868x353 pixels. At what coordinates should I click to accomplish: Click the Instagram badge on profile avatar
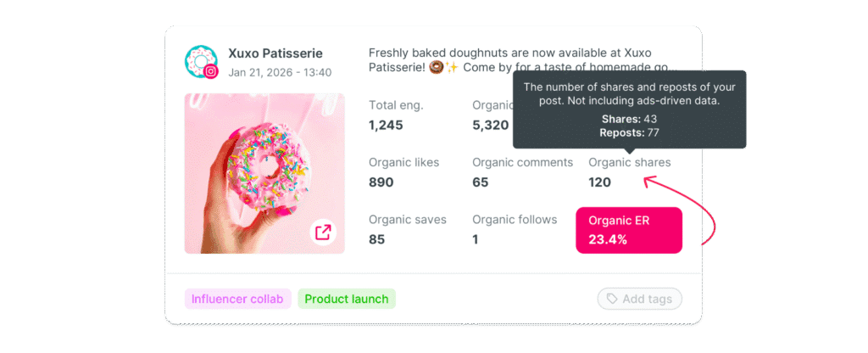[210, 71]
